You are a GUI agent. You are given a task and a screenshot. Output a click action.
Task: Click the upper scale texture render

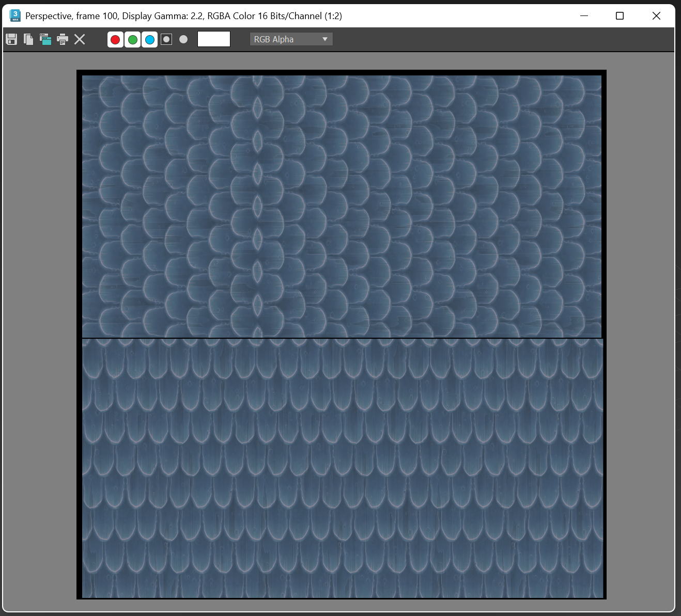(342, 207)
